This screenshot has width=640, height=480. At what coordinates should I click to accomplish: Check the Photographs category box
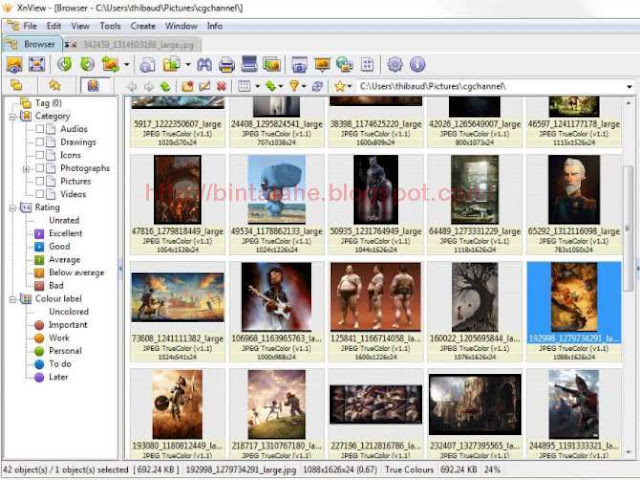click(40, 168)
